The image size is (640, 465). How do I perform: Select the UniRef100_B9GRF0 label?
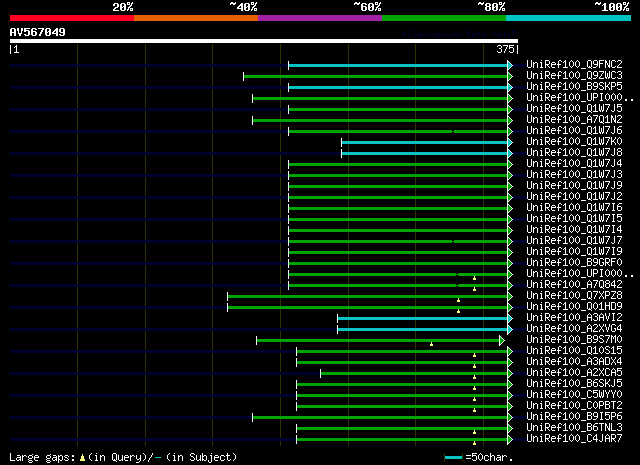(x=574, y=263)
